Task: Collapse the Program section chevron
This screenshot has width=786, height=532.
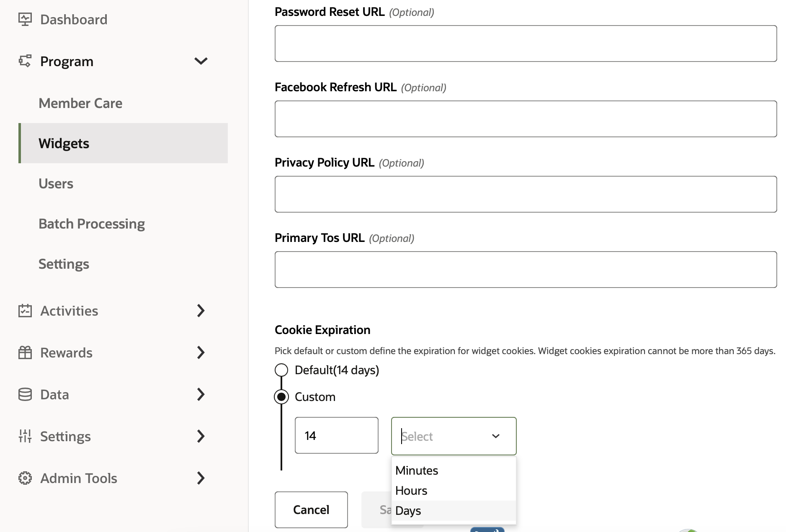Action: [201, 61]
